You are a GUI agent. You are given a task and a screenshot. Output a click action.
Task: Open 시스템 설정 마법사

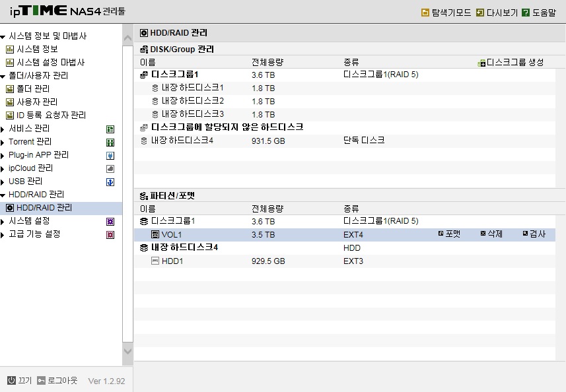tap(51, 63)
